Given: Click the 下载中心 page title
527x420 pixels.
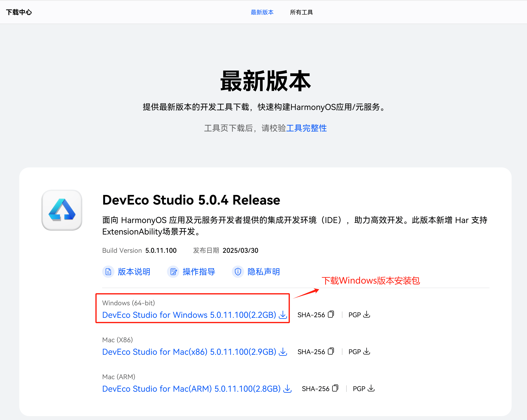Looking at the screenshot, I should point(19,12).
